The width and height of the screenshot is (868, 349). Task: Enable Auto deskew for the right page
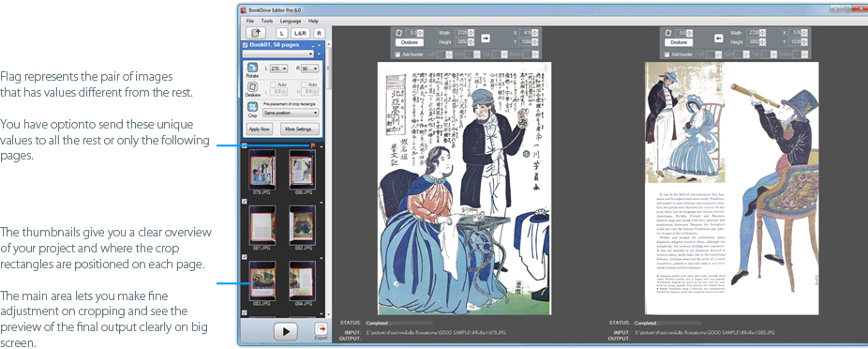point(304,84)
